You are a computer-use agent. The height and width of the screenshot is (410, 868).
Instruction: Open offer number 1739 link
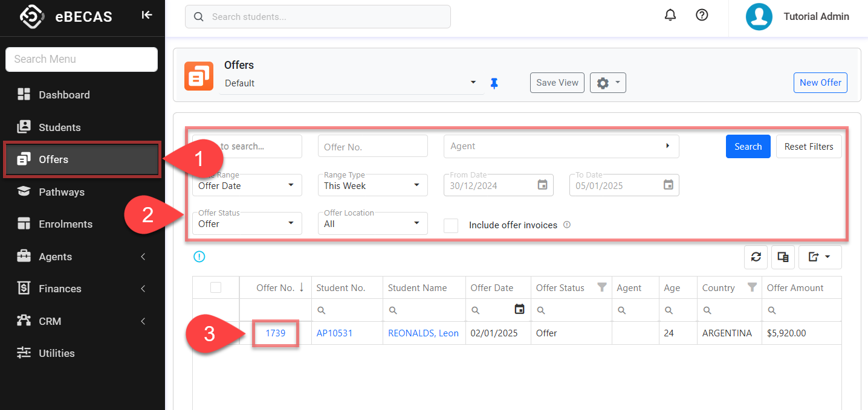[x=275, y=333]
